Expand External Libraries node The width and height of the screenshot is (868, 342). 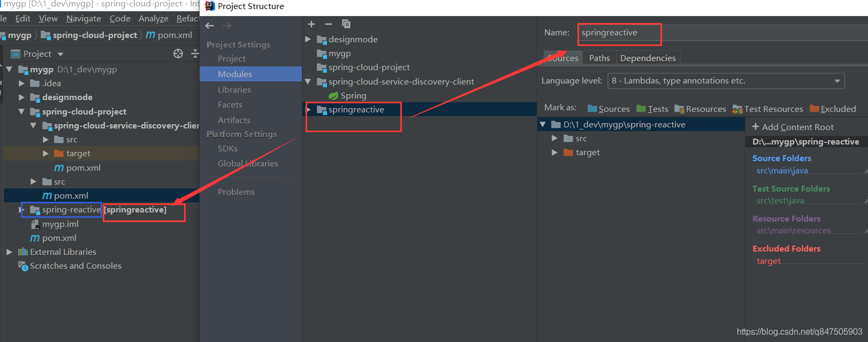9,252
